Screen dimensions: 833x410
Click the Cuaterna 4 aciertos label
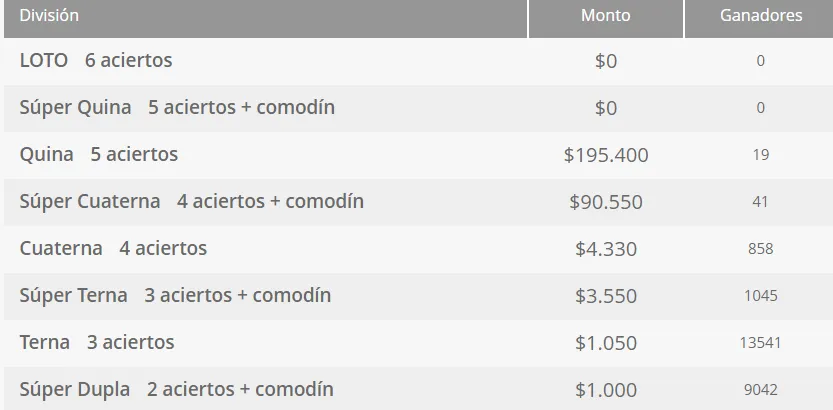[x=113, y=249]
